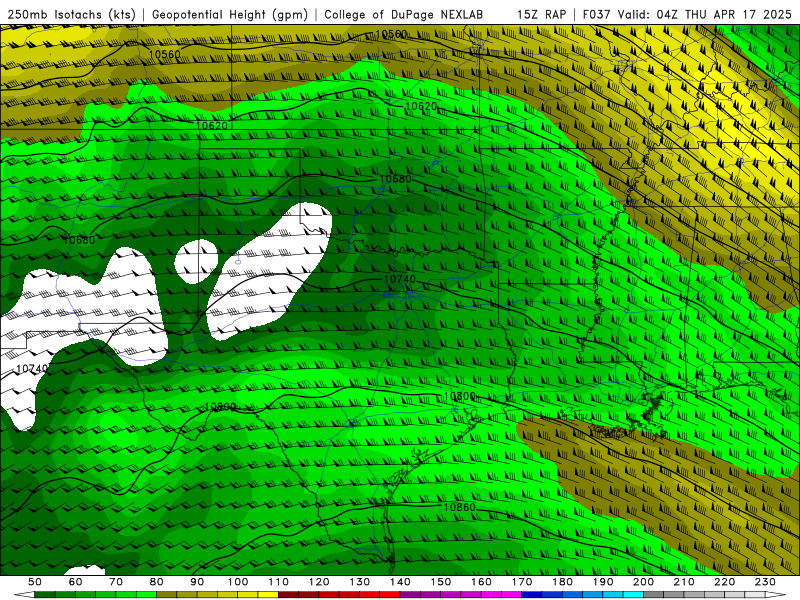
Task: Click the color bar value 220
Action: 724,582
